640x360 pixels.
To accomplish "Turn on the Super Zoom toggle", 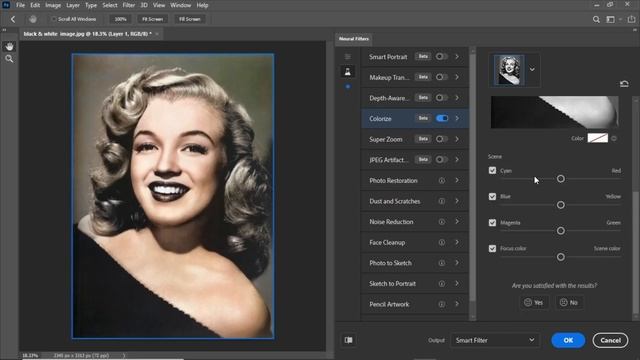I will tap(442, 139).
